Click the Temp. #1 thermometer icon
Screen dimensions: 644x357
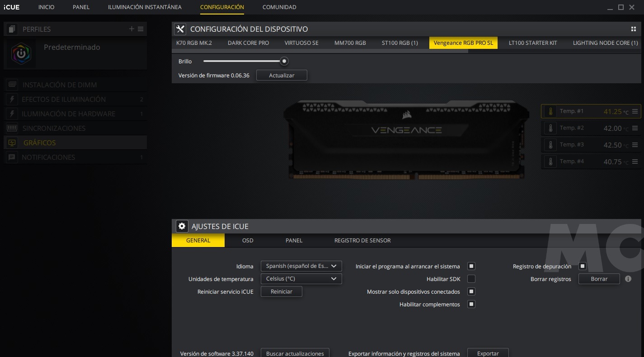[550, 111]
